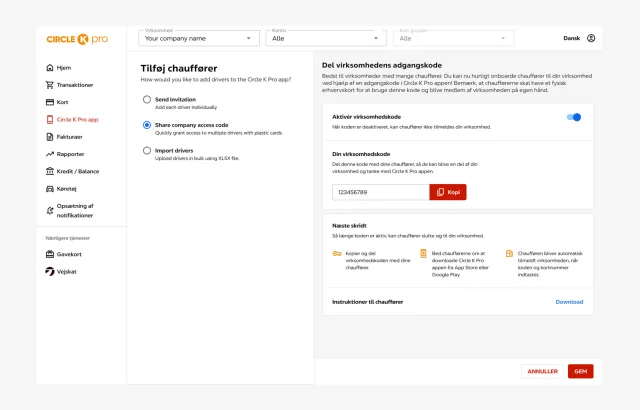Click the Gavekort gift card icon
Image resolution: width=640 pixels, height=410 pixels.
pos(50,254)
